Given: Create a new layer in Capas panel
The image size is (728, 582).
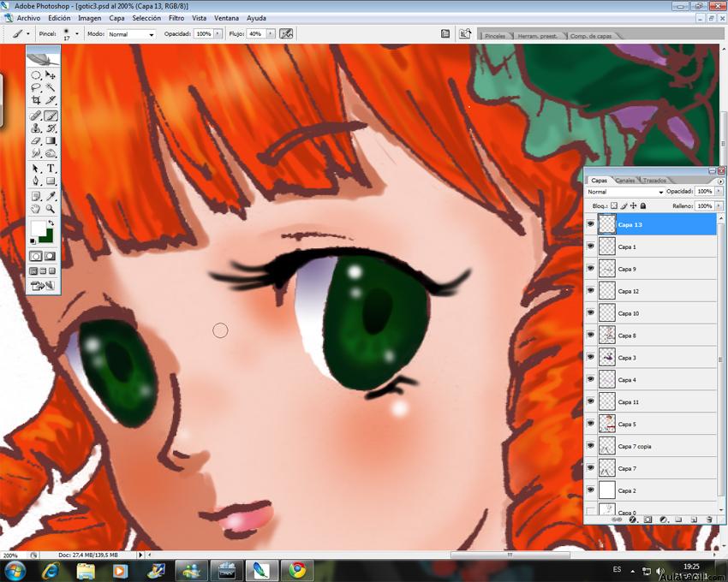Looking at the screenshot, I should click(x=694, y=520).
